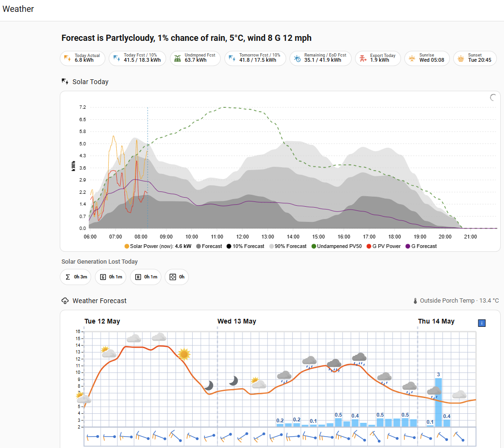This screenshot has width=504, height=448.
Task: Click the solar panel icon in the Undmpned Fcst chip
Action: pyautogui.click(x=177, y=58)
